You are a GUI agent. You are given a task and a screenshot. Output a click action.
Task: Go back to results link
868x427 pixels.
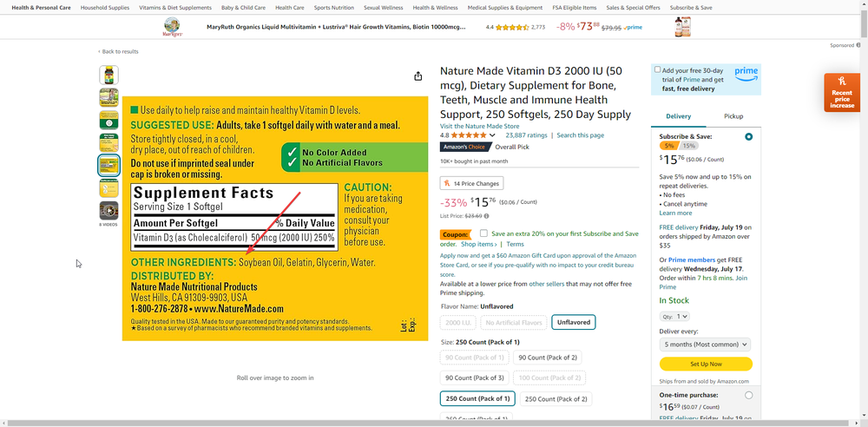118,51
